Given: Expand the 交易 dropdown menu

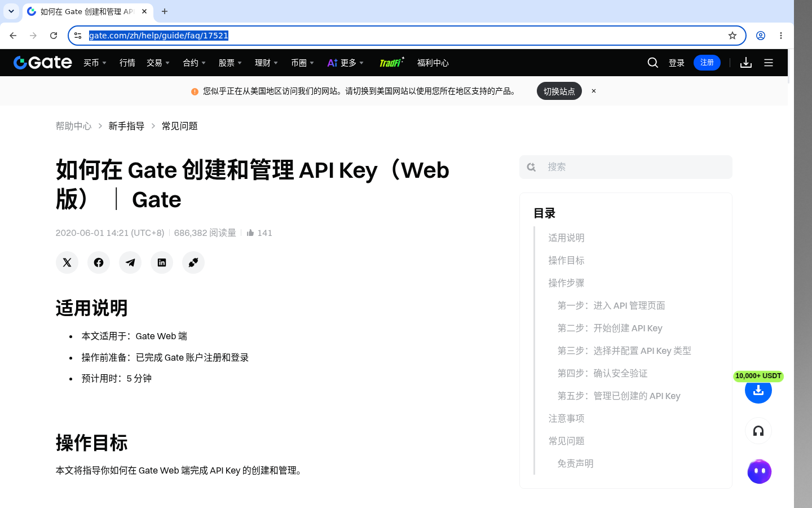Looking at the screenshot, I should [158, 63].
